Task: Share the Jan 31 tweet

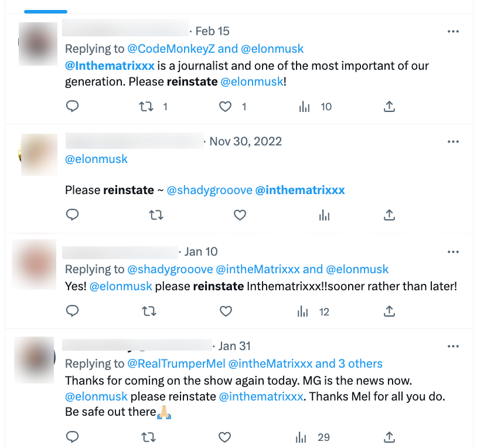Action: pyautogui.click(x=389, y=437)
